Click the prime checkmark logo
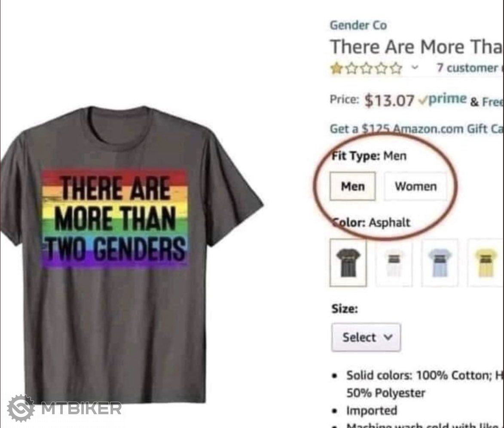504x428 pixels. pyautogui.click(x=443, y=100)
